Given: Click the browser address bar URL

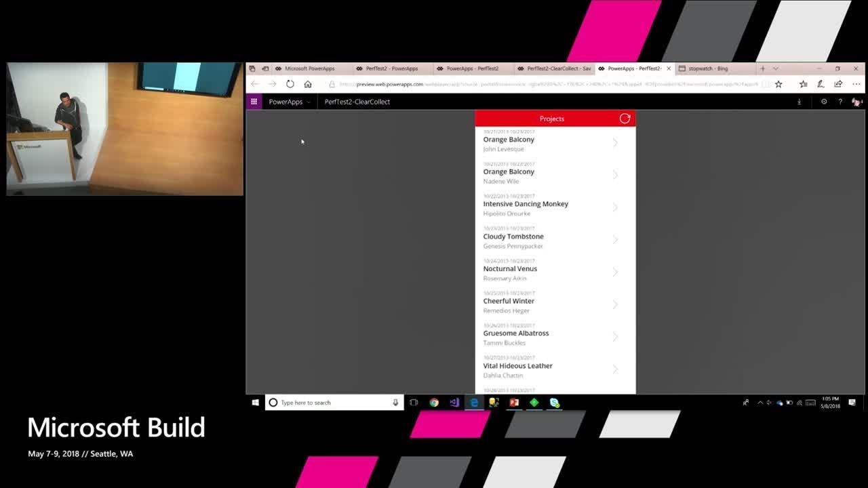Looking at the screenshot, I should pyautogui.click(x=548, y=84).
